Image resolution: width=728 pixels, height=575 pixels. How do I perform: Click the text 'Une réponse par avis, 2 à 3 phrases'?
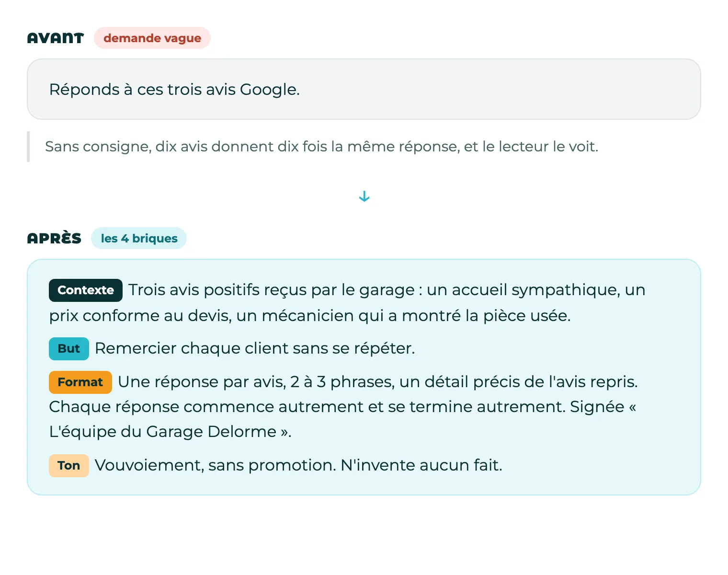click(x=256, y=382)
